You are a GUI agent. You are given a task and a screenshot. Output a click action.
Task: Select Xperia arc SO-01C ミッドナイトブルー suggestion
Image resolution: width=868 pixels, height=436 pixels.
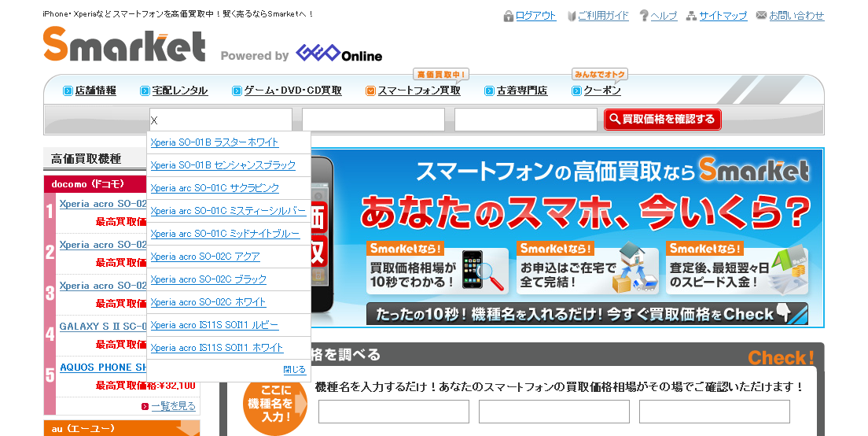226,234
